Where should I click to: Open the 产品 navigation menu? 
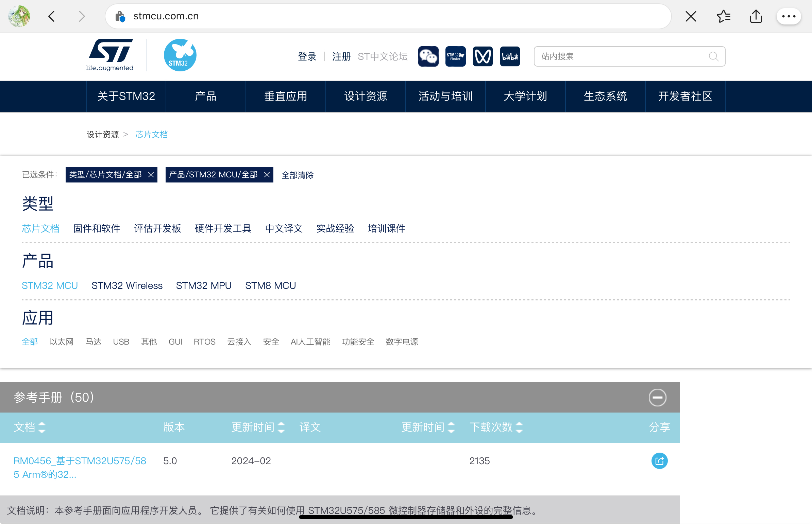coord(206,96)
